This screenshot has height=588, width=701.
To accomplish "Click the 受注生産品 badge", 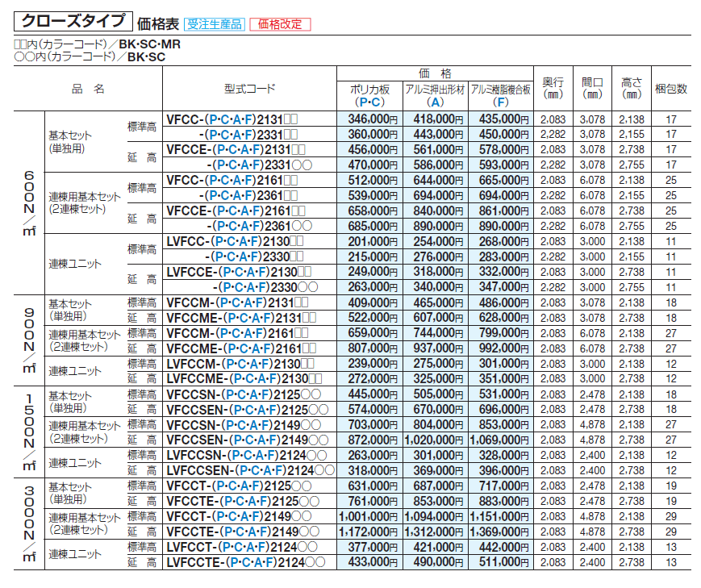I will pos(214,24).
